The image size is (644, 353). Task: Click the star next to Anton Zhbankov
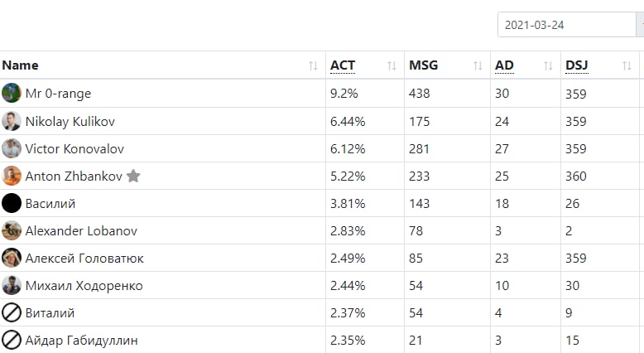[133, 176]
